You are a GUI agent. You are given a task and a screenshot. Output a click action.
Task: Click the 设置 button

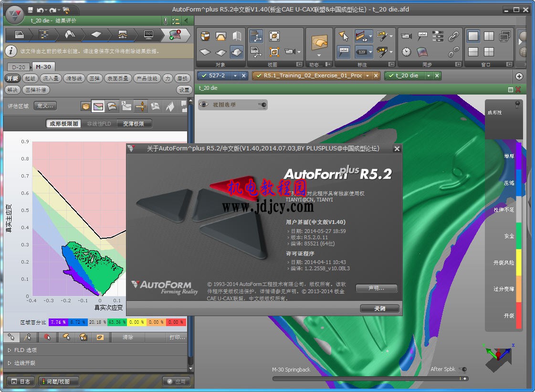(x=184, y=90)
